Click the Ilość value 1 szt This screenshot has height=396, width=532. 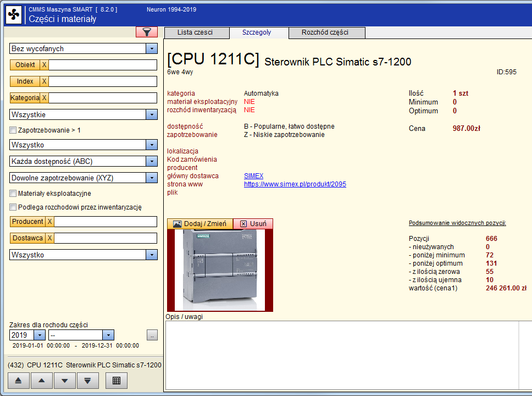coord(461,94)
